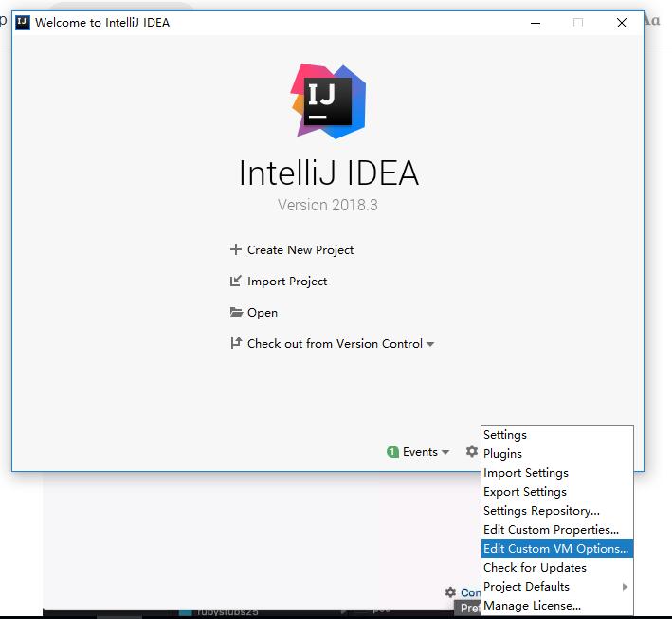This screenshot has width=672, height=619.
Task: Click the green Events notification badge
Action: (392, 452)
